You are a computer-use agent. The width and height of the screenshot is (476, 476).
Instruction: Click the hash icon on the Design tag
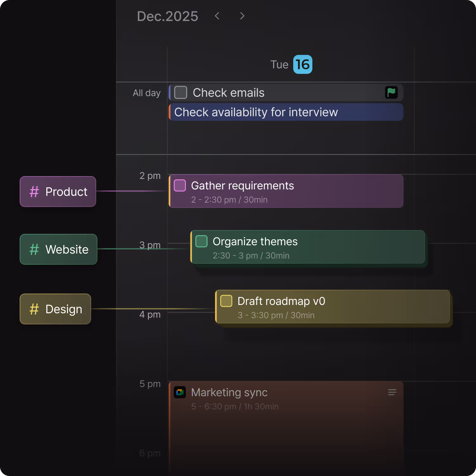tap(34, 309)
